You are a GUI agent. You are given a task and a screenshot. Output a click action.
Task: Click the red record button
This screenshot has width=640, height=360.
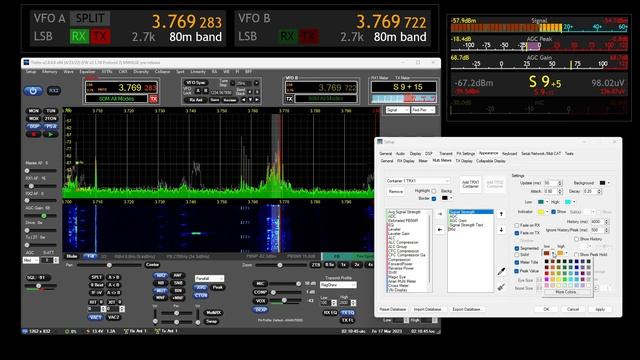(x=33, y=134)
